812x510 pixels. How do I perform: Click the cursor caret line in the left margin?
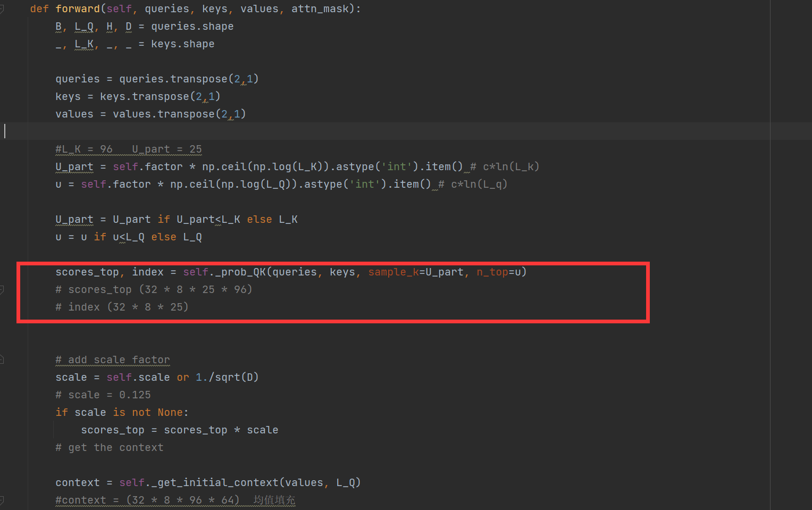[4, 131]
